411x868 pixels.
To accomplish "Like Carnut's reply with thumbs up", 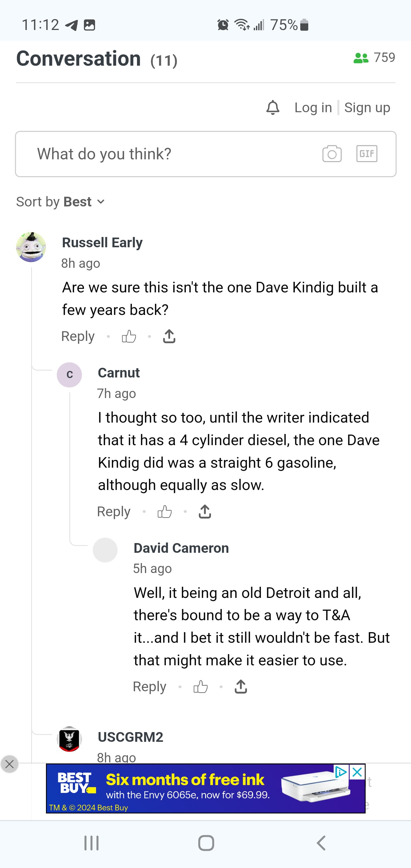I will (165, 511).
